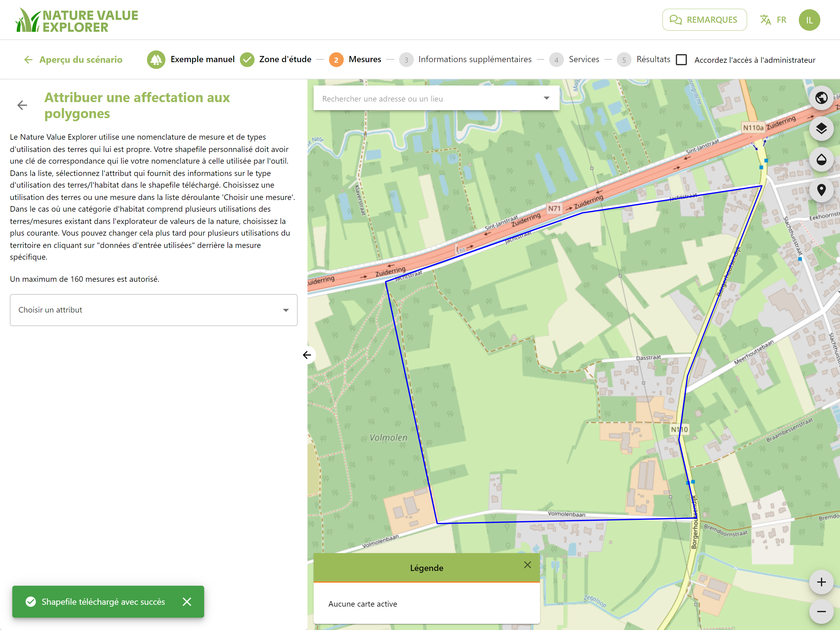Click the Meerhoutsebaan street label

click(x=754, y=352)
